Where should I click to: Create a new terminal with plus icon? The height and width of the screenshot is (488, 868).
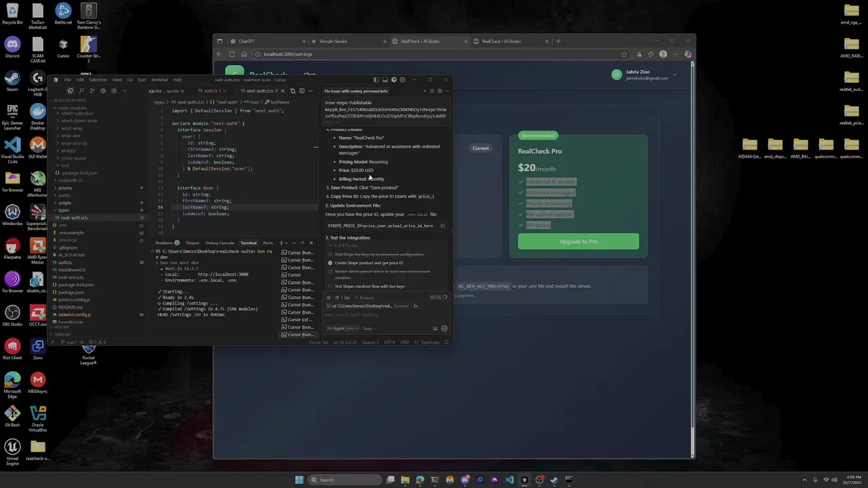pyautogui.click(x=281, y=243)
